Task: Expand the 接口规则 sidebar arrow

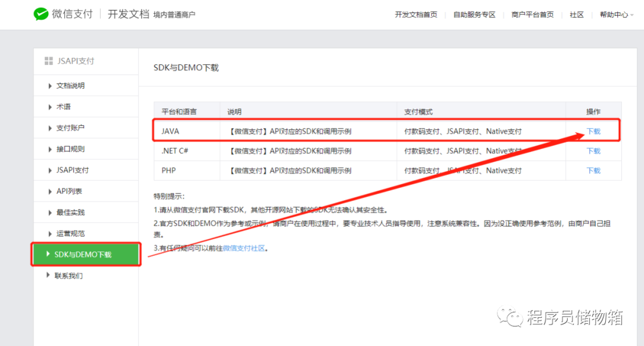Action: (x=49, y=149)
